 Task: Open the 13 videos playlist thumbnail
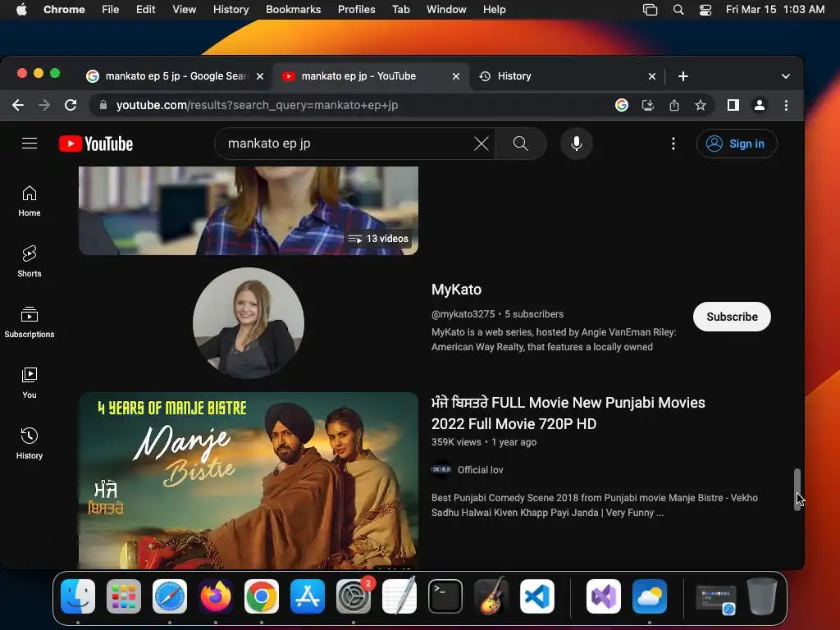coord(249,211)
